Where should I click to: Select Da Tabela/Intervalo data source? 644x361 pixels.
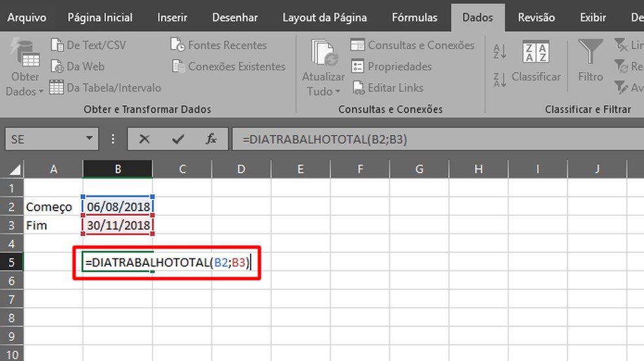coord(105,88)
